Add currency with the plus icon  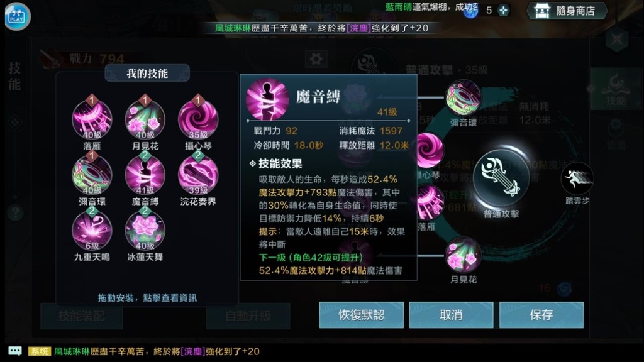(504, 10)
